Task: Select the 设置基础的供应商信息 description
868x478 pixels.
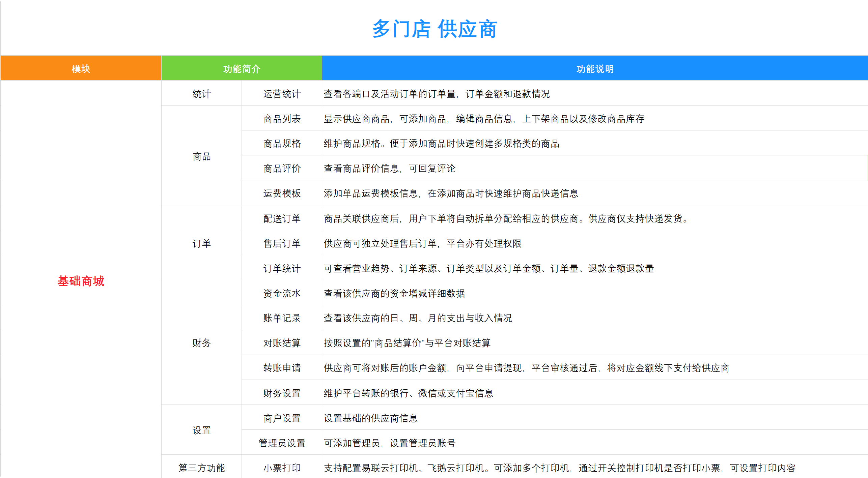Action: click(x=370, y=418)
